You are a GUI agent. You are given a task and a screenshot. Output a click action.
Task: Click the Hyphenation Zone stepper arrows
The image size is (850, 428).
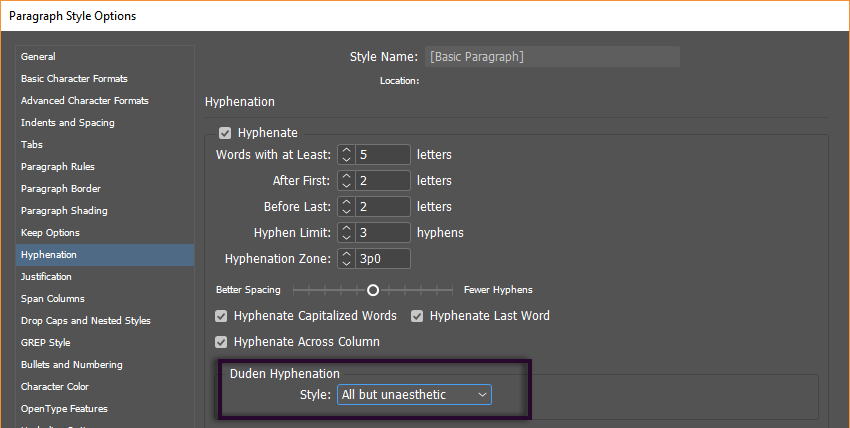tap(346, 259)
